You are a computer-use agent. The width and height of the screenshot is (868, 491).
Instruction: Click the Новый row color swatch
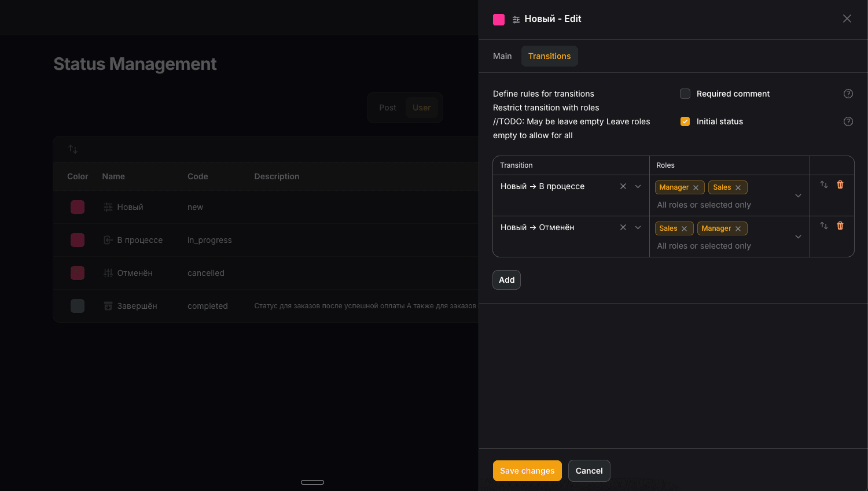(x=78, y=207)
